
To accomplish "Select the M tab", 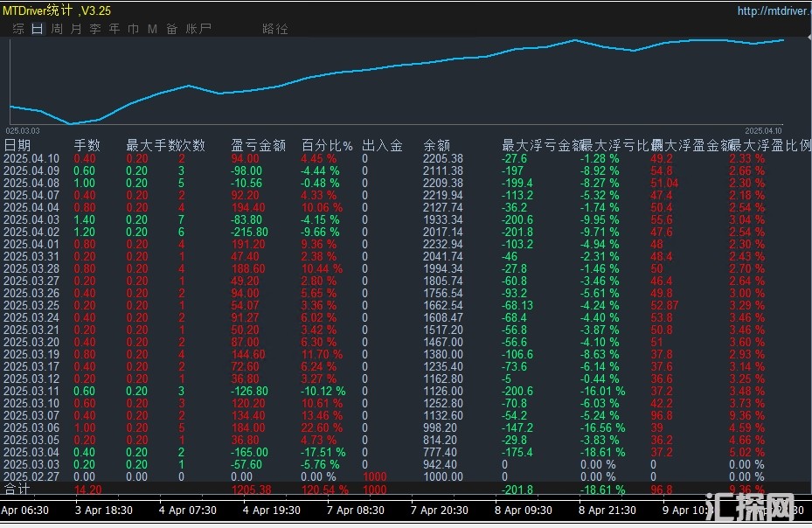I will (x=152, y=29).
